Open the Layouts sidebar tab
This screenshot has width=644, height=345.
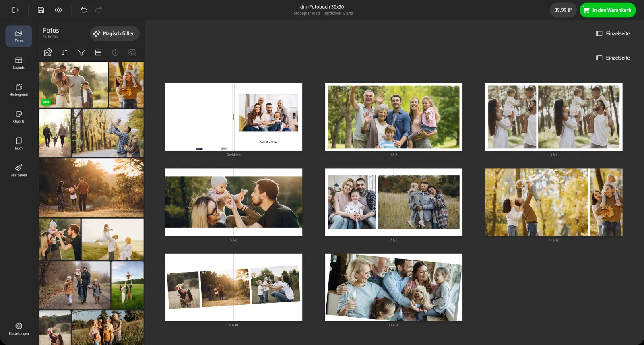pos(19,63)
